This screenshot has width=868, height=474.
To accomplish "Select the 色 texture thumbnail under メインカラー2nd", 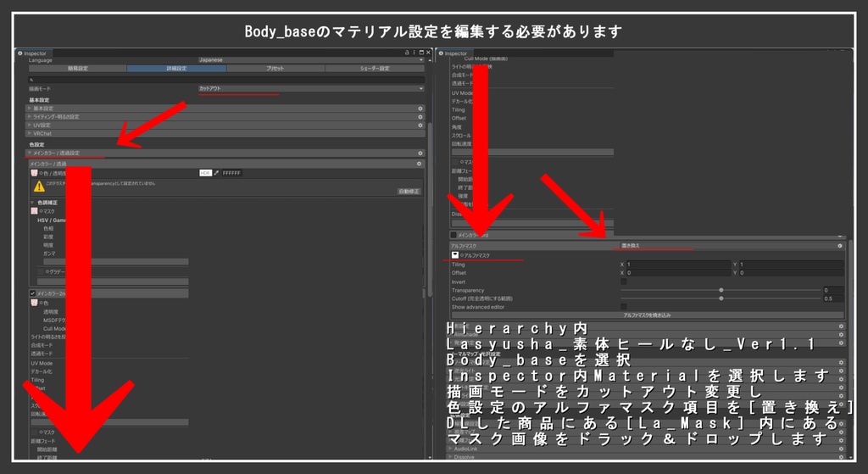I will coord(34,303).
